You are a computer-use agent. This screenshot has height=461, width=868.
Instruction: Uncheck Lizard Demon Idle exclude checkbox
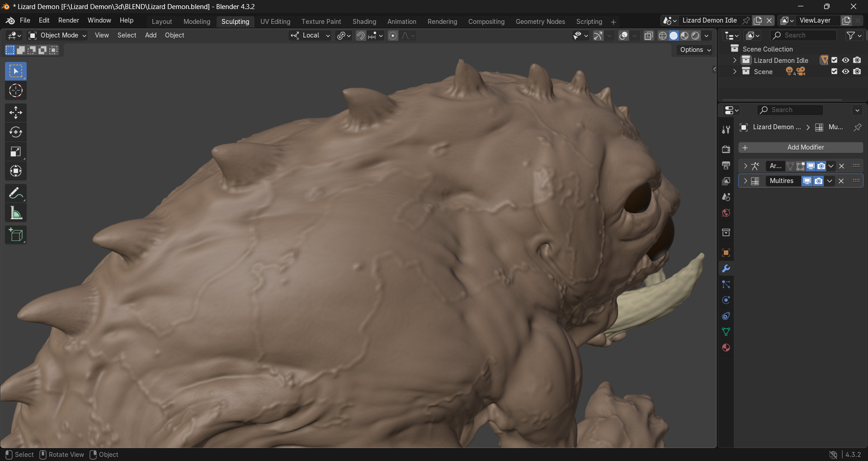(x=835, y=60)
